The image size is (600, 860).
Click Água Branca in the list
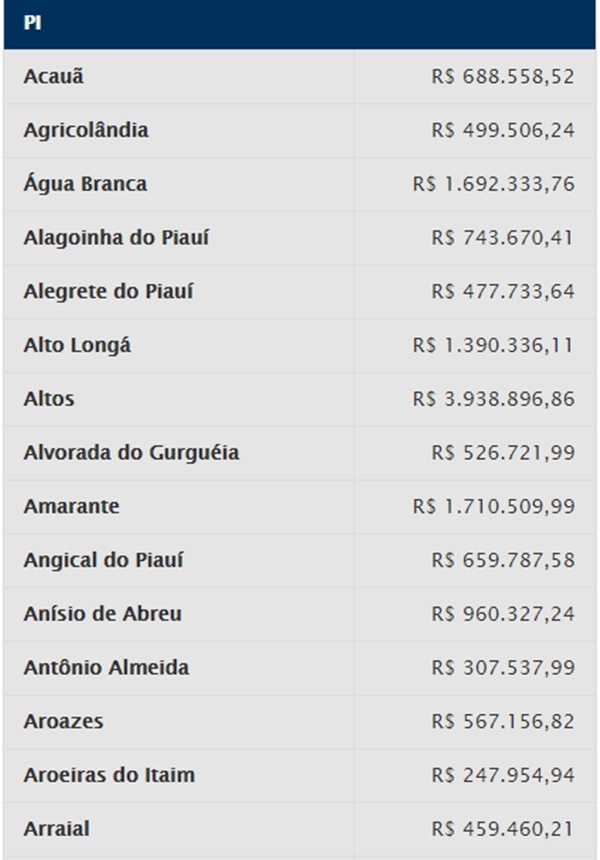point(85,184)
